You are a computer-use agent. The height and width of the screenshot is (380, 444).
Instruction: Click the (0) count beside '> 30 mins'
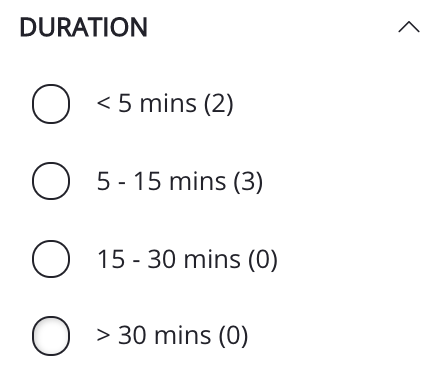tap(233, 336)
